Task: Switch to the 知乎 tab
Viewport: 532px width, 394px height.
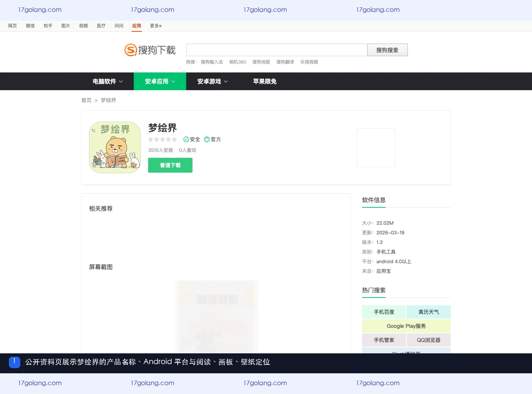Action: pos(48,26)
